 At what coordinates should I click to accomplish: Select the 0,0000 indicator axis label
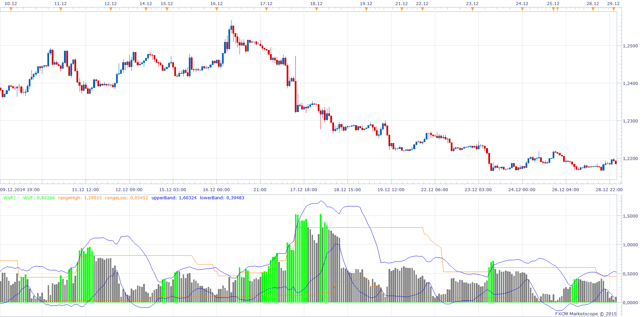click(x=630, y=303)
